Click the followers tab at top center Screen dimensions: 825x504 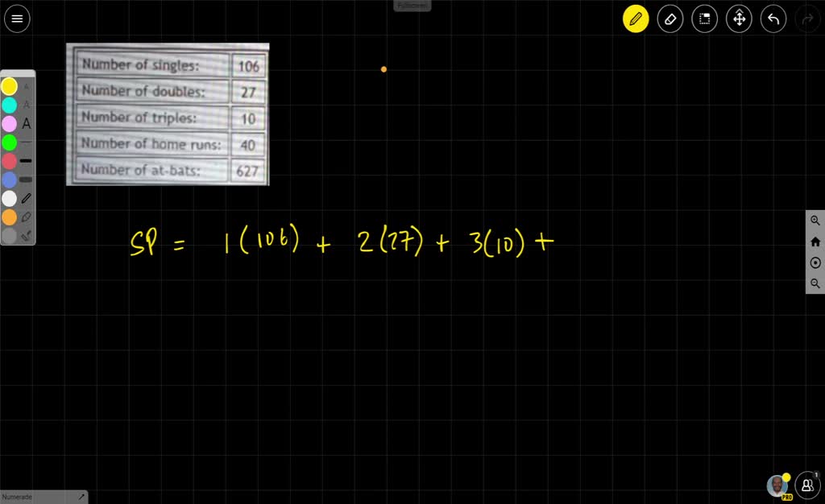coord(412,6)
